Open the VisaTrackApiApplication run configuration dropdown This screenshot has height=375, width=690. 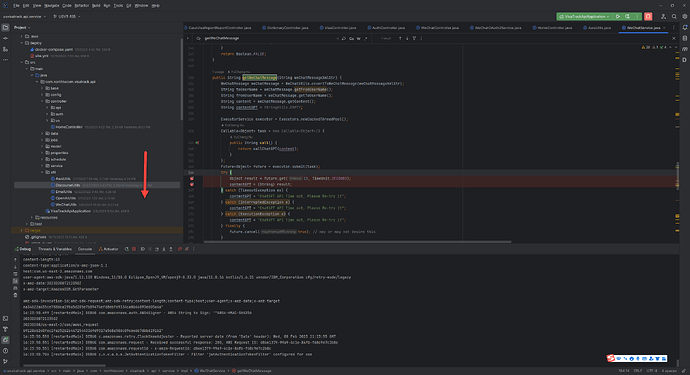585,16
